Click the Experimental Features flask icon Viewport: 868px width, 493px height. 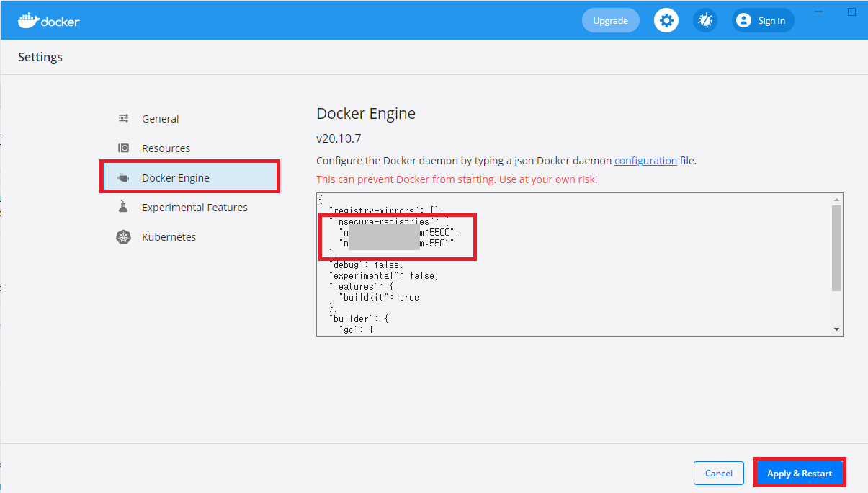[123, 207]
